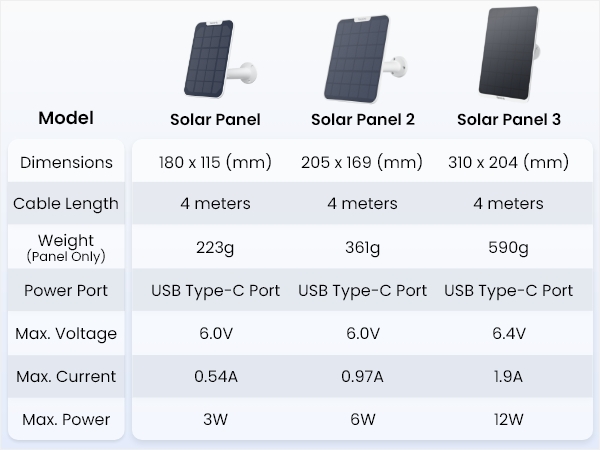Select the Max. Power row label
The height and width of the screenshot is (450, 600).
66,419
